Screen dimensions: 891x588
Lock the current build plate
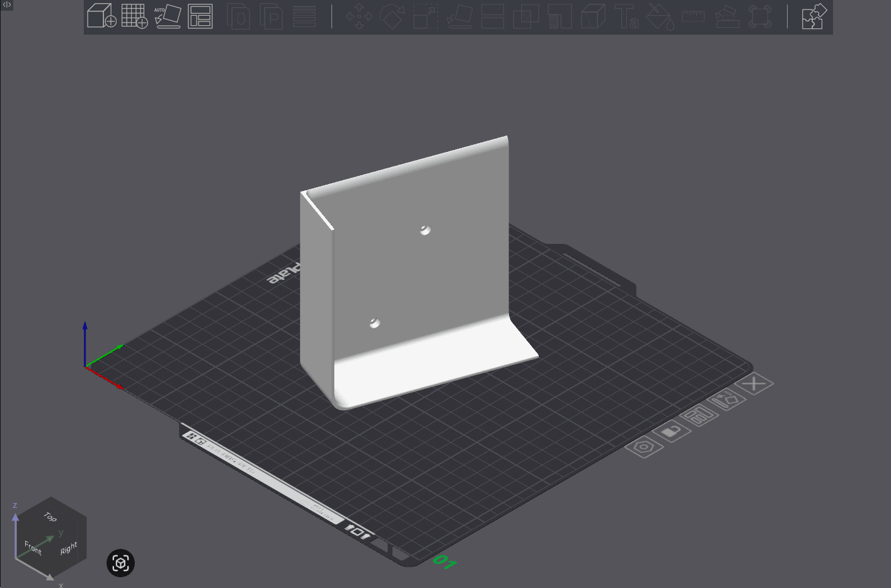point(672,431)
